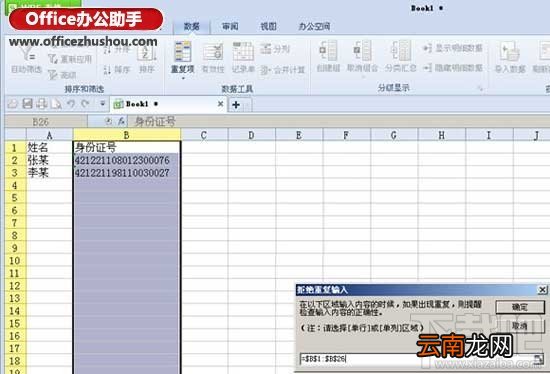Screen dimensions: 550x374
Task: Click the 分类汇总 subtotal icon
Action: [x=400, y=51]
